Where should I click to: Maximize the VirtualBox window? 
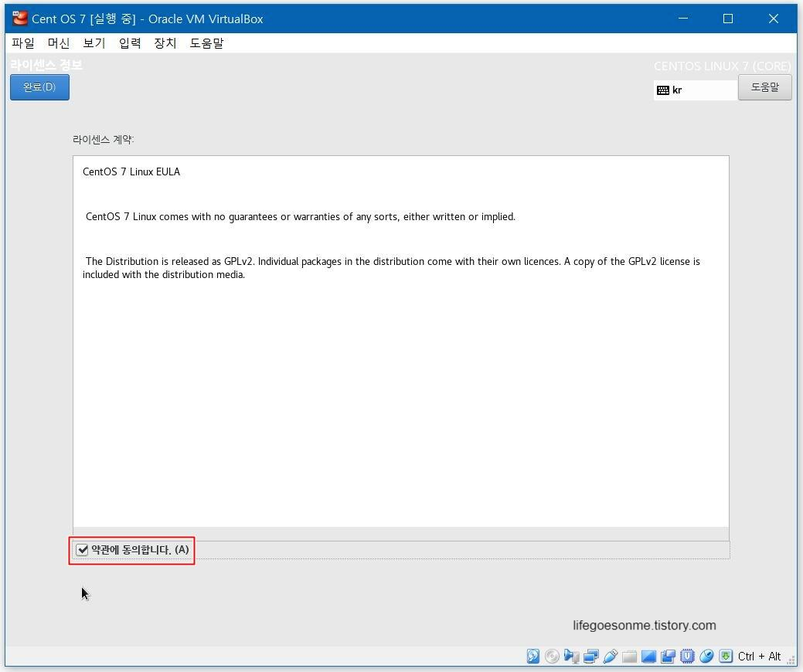(728, 19)
